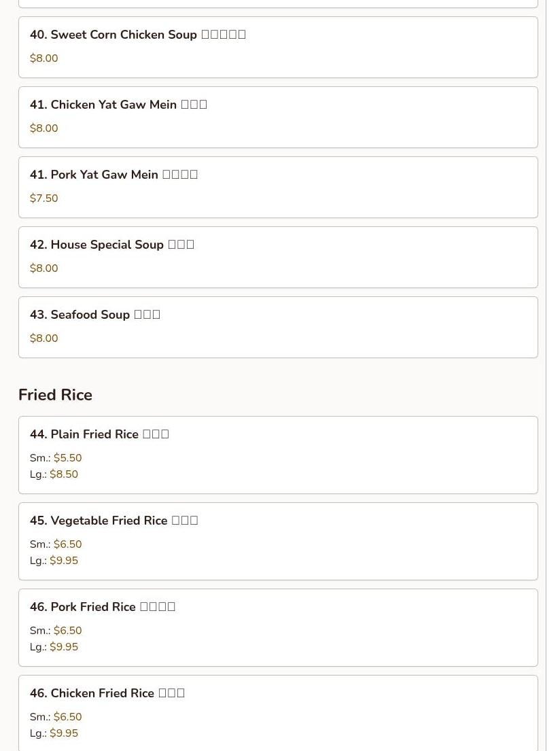Click House Special Soup menu item
This screenshot has width=560, height=751.
point(277,257)
